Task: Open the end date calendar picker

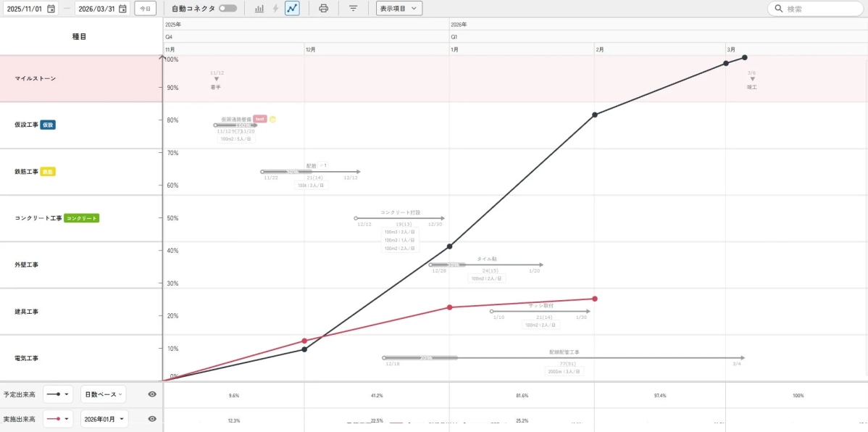Action: (122, 9)
